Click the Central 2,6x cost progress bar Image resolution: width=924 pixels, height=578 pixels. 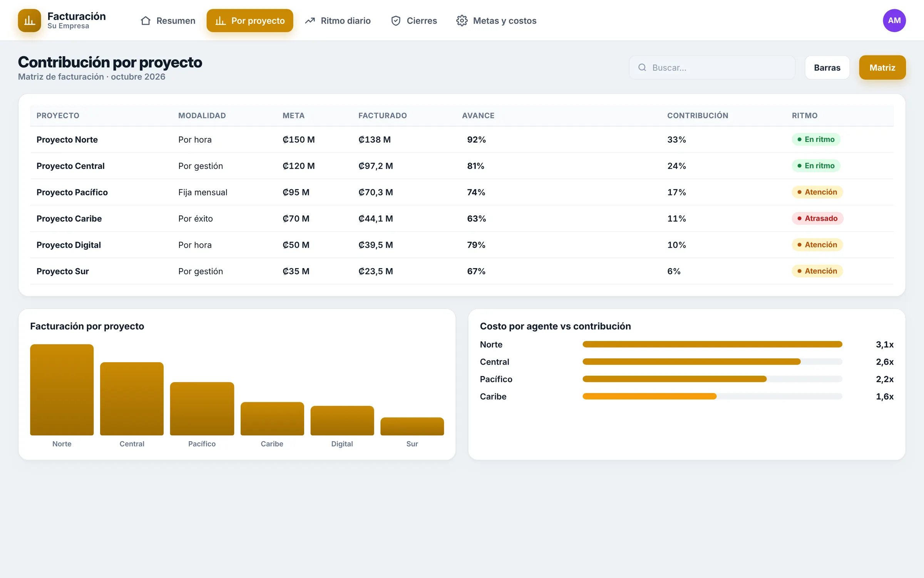point(712,361)
